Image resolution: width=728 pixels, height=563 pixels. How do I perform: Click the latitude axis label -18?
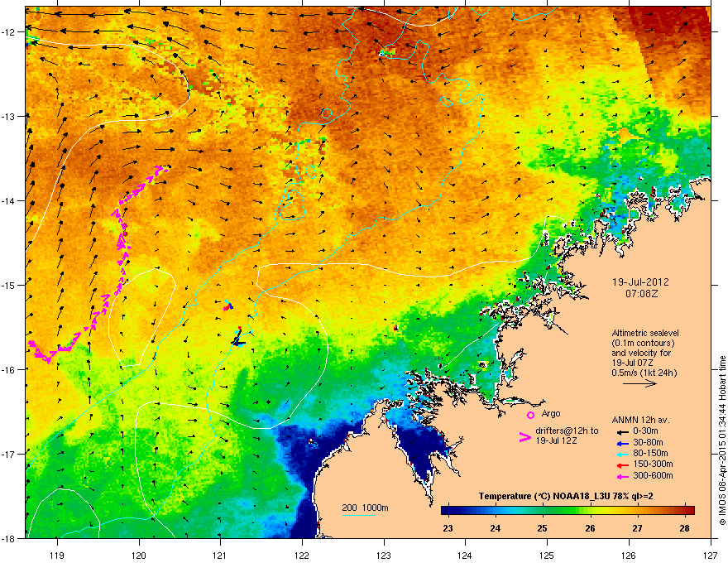coord(8,538)
